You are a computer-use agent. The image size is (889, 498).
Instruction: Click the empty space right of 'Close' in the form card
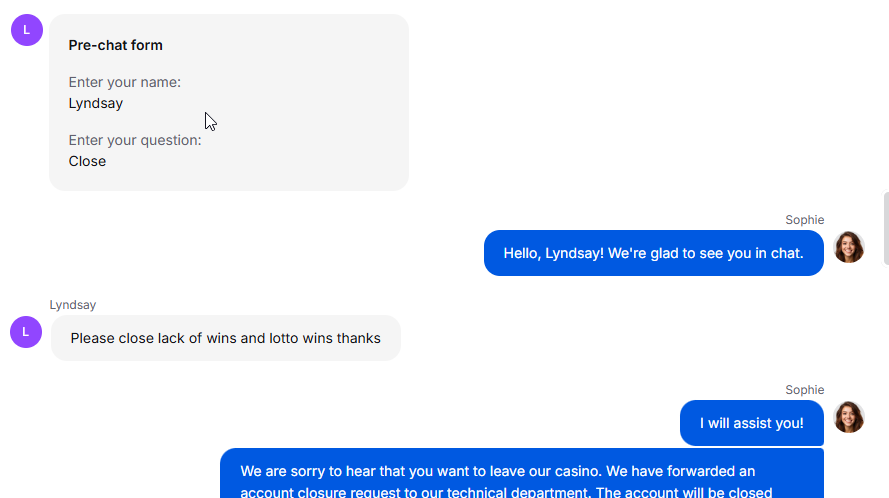(x=255, y=161)
